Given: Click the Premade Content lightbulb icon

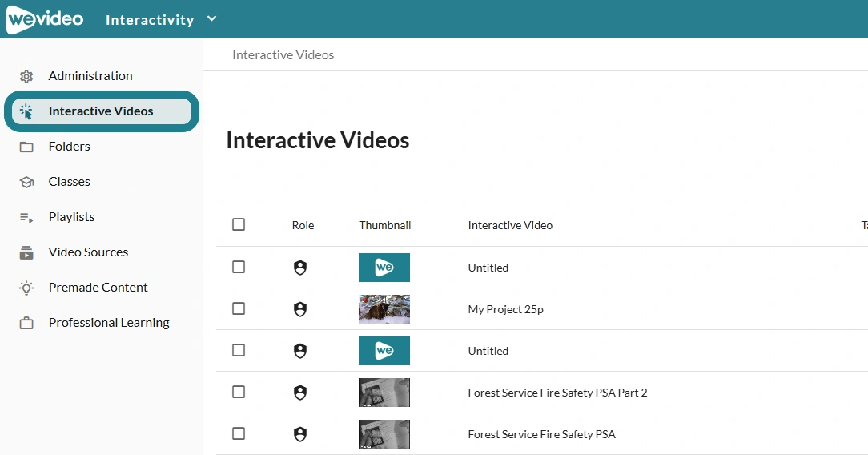Looking at the screenshot, I should [26, 288].
